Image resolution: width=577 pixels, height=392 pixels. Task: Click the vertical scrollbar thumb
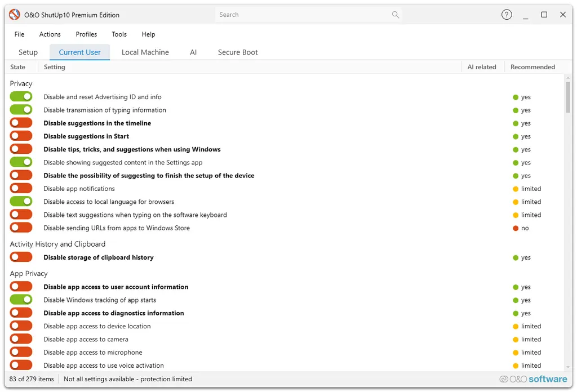coord(568,97)
